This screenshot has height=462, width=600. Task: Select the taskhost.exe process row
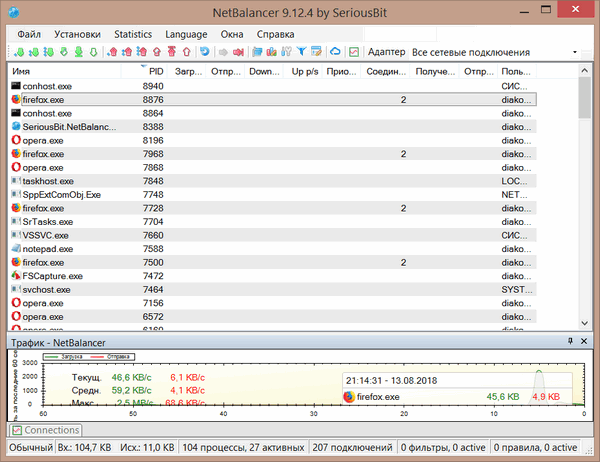pos(272,181)
